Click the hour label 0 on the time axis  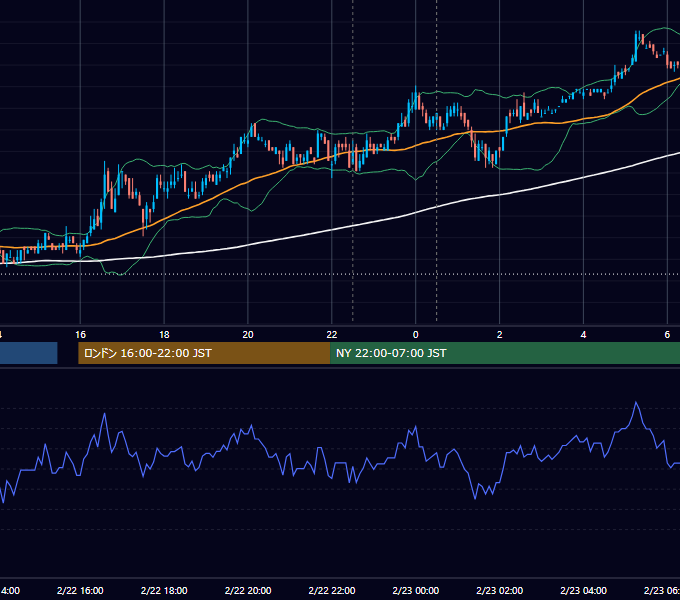point(415,335)
